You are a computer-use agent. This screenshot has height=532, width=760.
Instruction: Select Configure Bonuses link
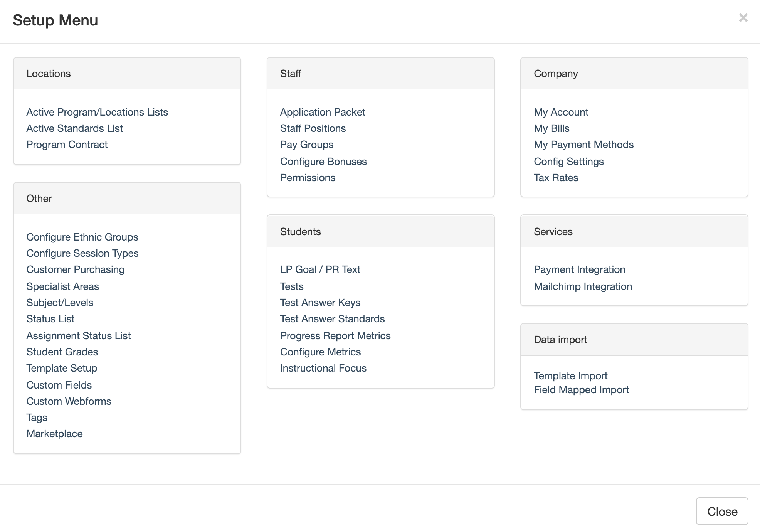(x=323, y=162)
